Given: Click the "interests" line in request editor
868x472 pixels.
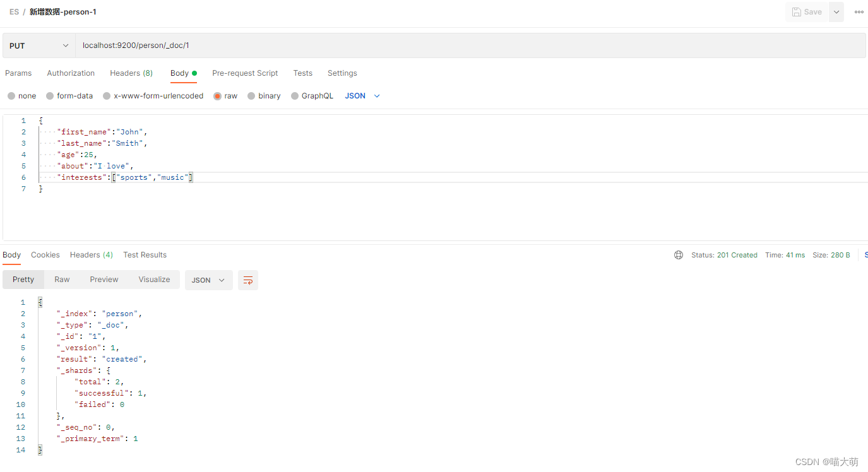Looking at the screenshot, I should pos(124,177).
